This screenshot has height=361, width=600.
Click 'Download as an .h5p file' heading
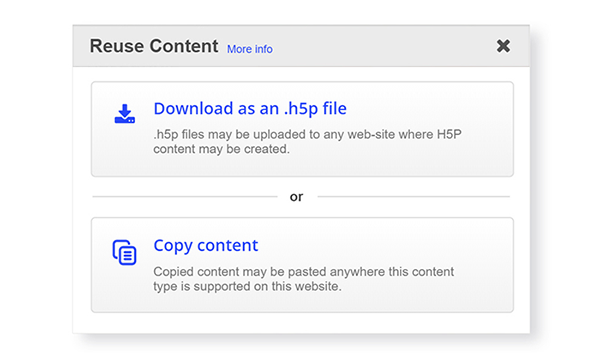tap(250, 109)
